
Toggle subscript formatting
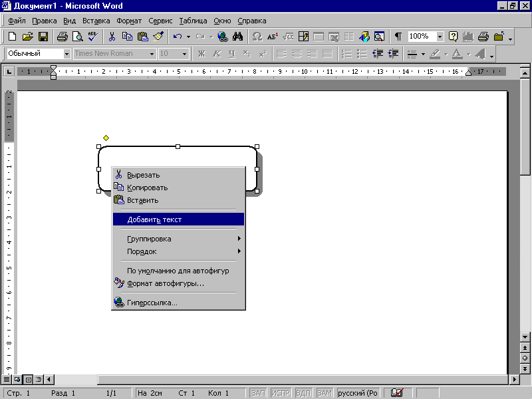coord(247,54)
